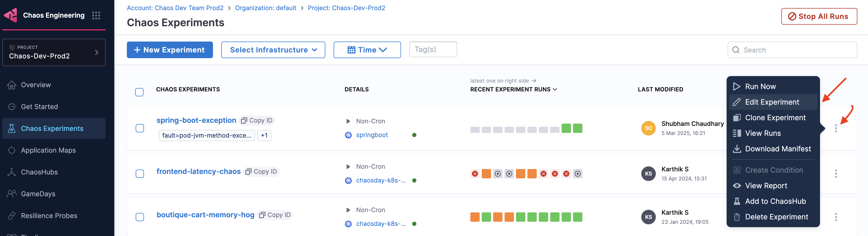Expand the Select Infrastructure dropdown
Viewport: 868px width, 236px height.
pyautogui.click(x=273, y=50)
